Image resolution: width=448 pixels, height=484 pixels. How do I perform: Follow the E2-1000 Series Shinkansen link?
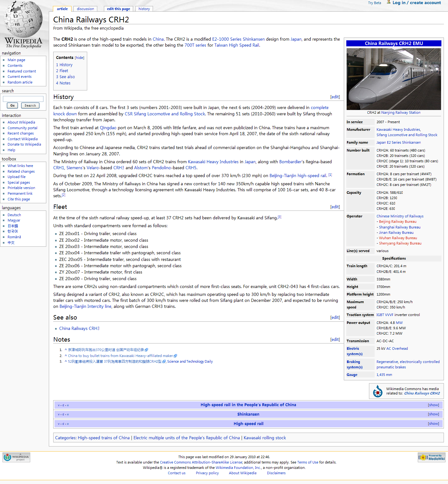(x=238, y=39)
